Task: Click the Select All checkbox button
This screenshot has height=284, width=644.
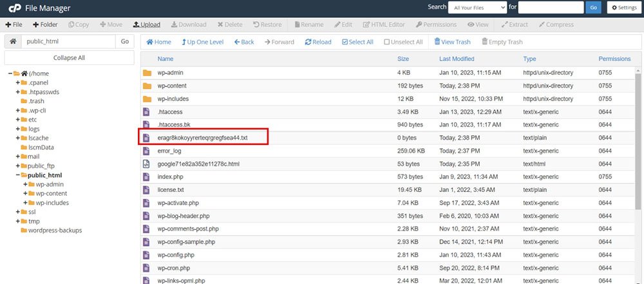Action: pyautogui.click(x=357, y=42)
